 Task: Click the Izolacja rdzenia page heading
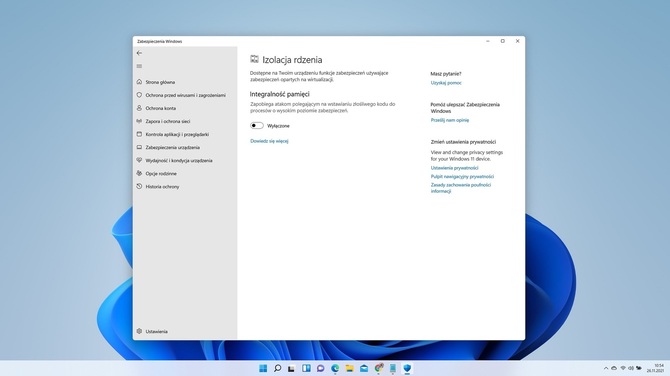(x=292, y=60)
